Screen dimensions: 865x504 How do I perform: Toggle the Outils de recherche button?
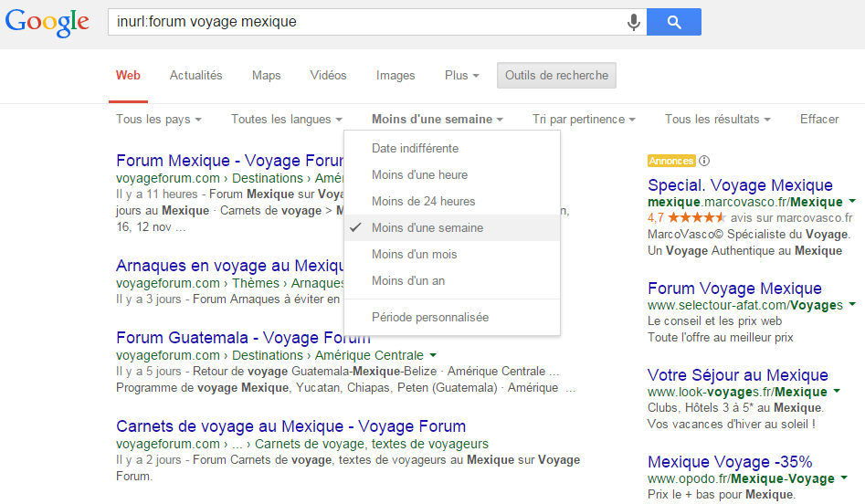tap(556, 76)
